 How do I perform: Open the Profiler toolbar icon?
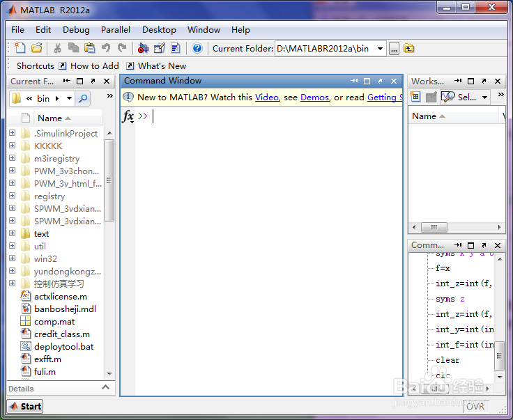176,48
